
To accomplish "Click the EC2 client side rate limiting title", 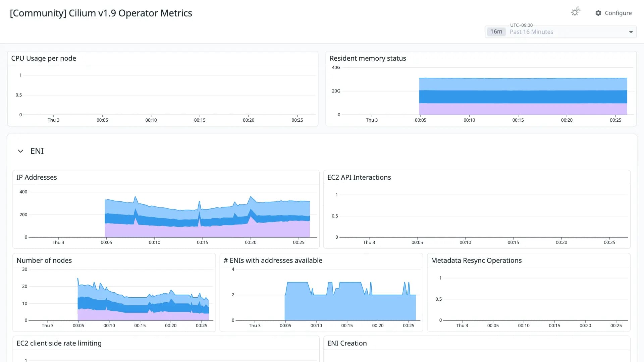I will [59, 343].
